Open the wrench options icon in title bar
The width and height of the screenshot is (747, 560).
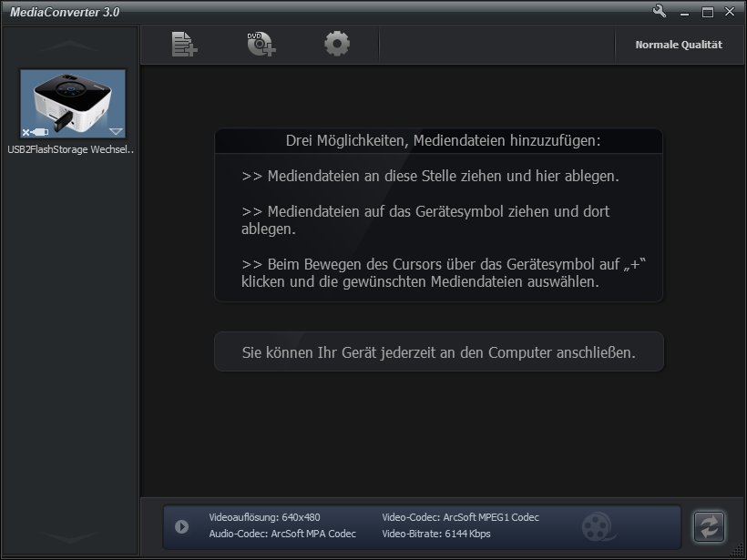[660, 11]
